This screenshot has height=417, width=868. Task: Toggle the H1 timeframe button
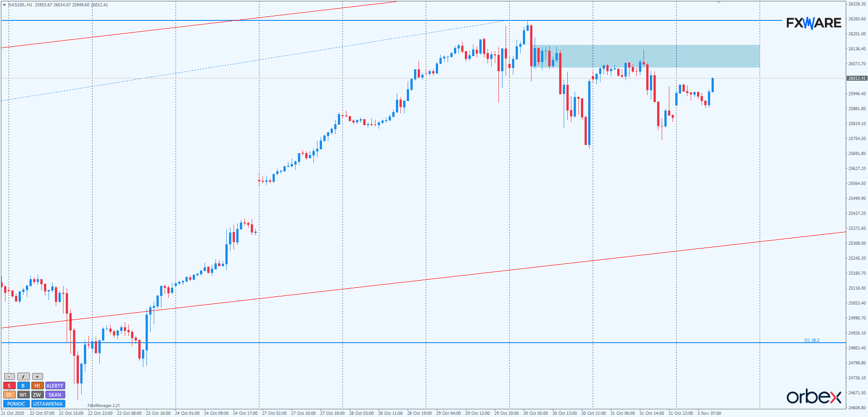click(37, 386)
